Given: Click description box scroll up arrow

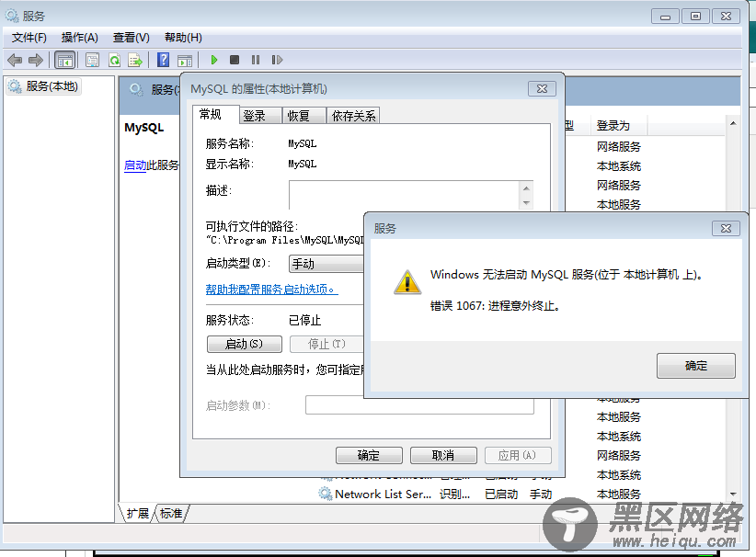Looking at the screenshot, I should 526,188.
